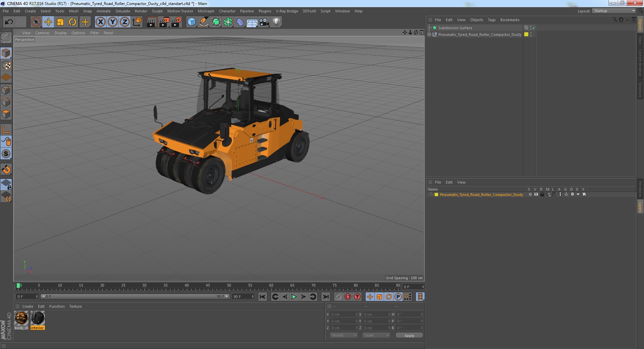This screenshot has width=644, height=349.
Task: Expand Pneumatic_Tyred_Road_Roller_Compactor_Dusty object tree
Action: tap(429, 34)
